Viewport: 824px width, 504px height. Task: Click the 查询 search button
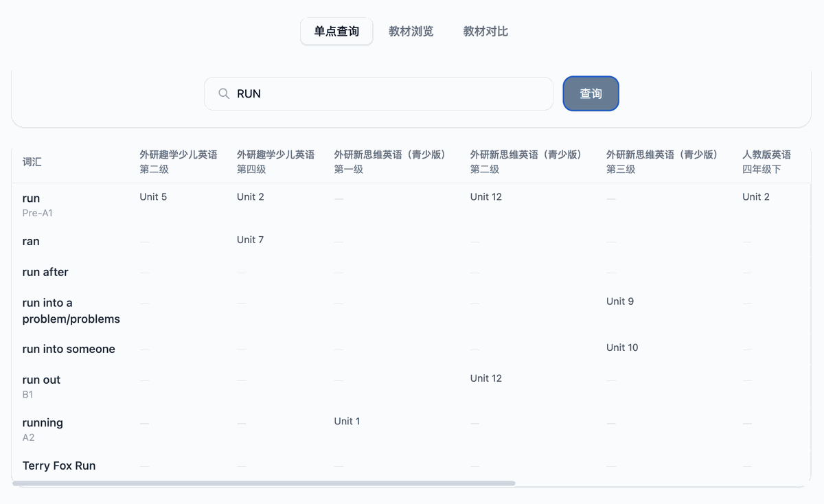coord(591,93)
